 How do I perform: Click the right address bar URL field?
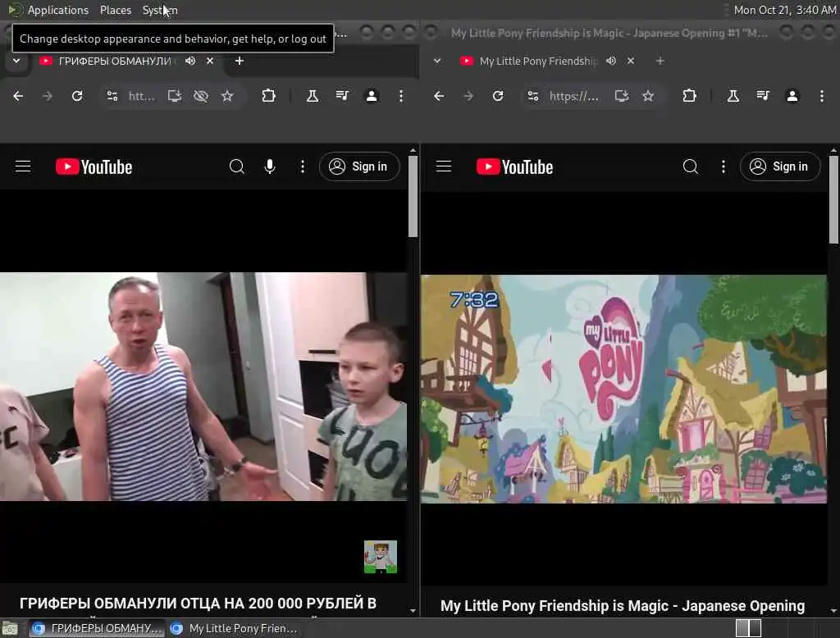(x=573, y=96)
